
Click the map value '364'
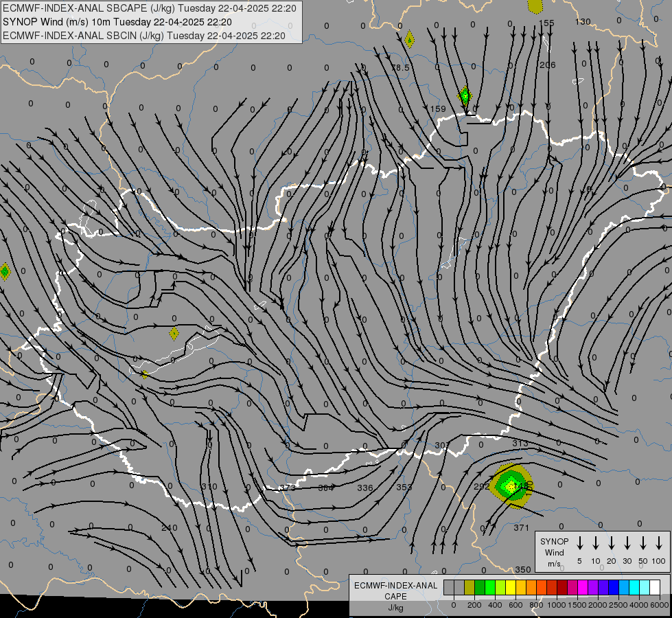(326, 488)
